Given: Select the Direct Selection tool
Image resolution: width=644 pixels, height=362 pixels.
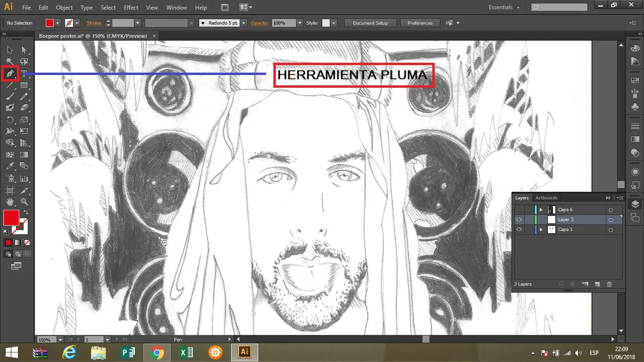Looking at the screenshot, I should click(x=24, y=50).
